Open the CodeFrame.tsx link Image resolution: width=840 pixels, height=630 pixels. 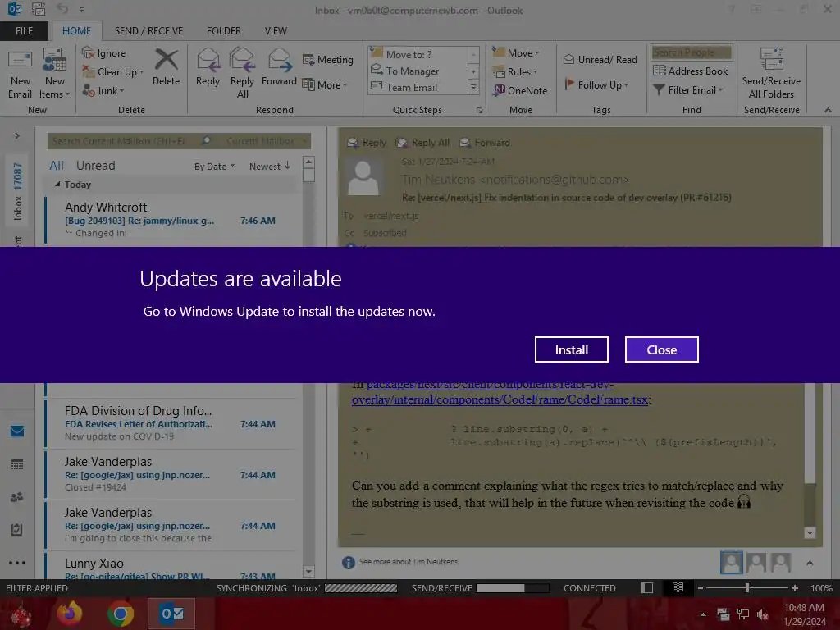click(x=500, y=399)
